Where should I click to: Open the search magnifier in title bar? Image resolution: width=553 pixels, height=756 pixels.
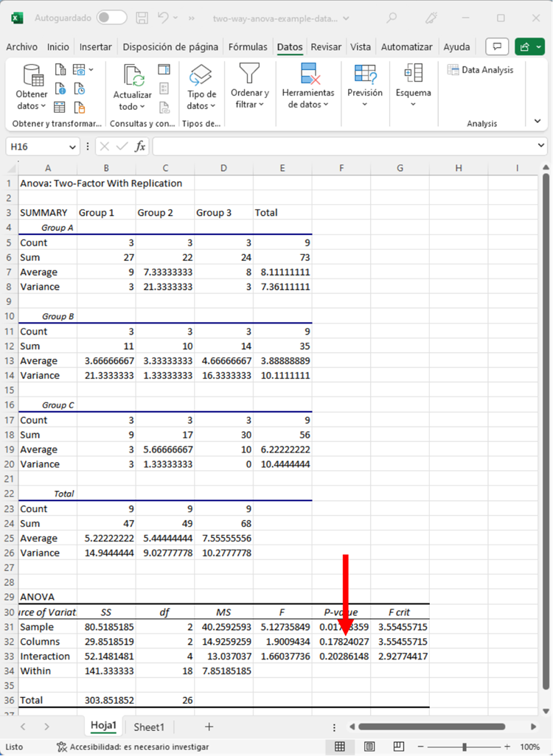pos(392,17)
